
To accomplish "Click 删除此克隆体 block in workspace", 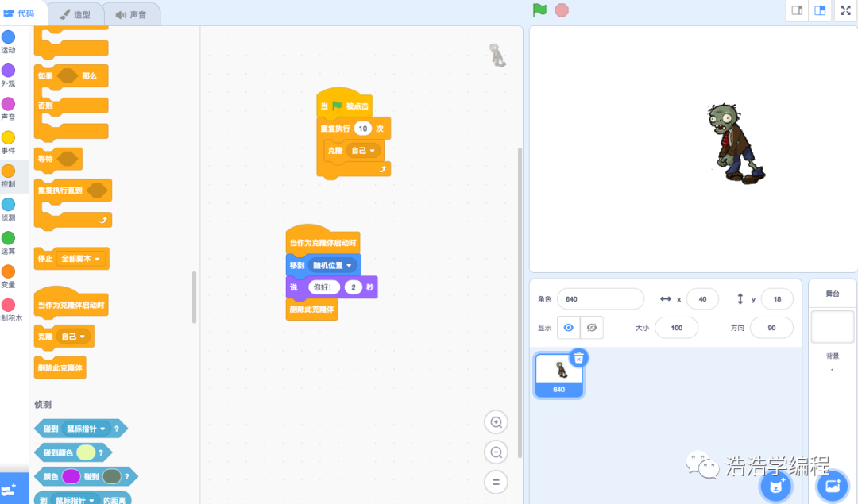I will [x=311, y=310].
